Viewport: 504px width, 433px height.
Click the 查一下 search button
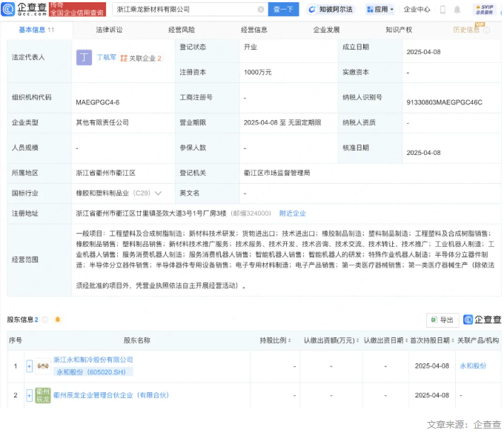(x=283, y=10)
